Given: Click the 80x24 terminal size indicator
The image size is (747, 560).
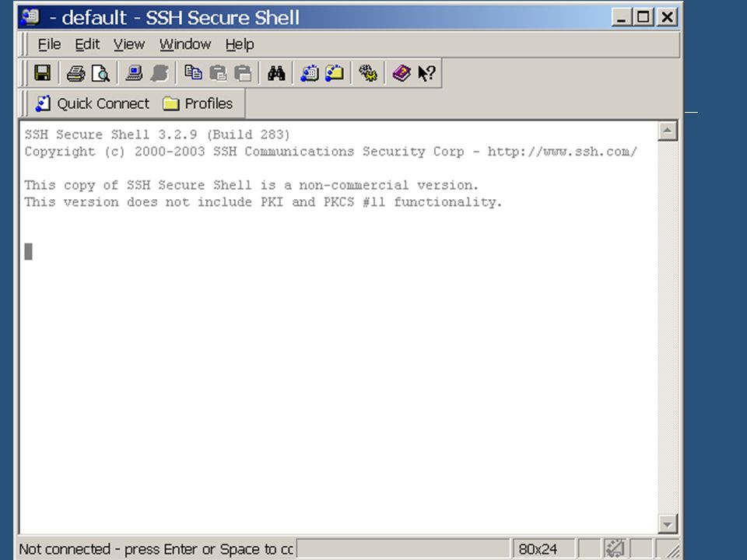Looking at the screenshot, I should pos(543,548).
